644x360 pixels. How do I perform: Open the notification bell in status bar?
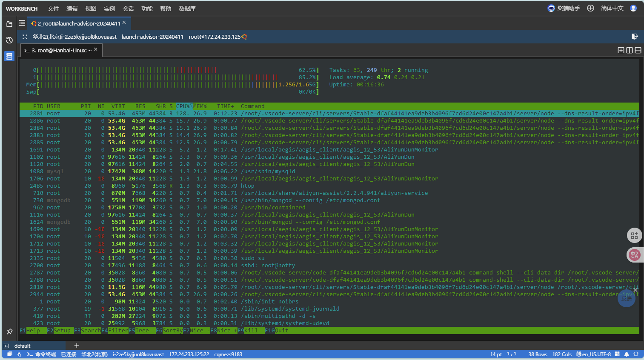pyautogui.click(x=627, y=354)
